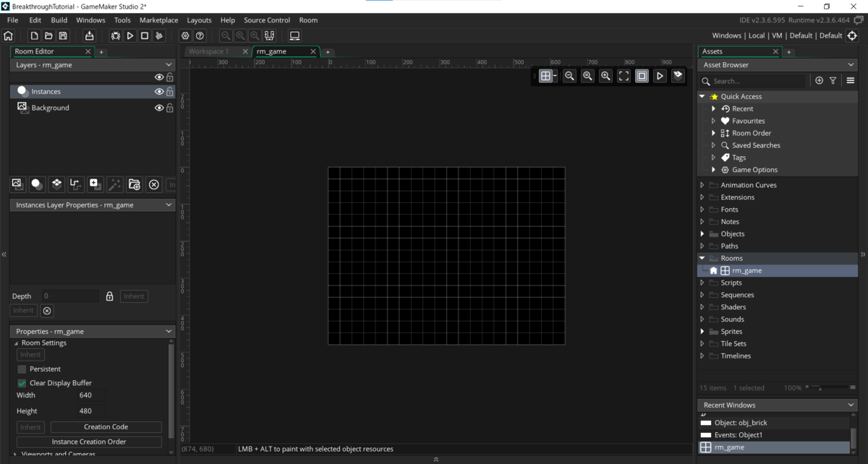Lock the Background layer
868x464 pixels.
click(x=169, y=108)
